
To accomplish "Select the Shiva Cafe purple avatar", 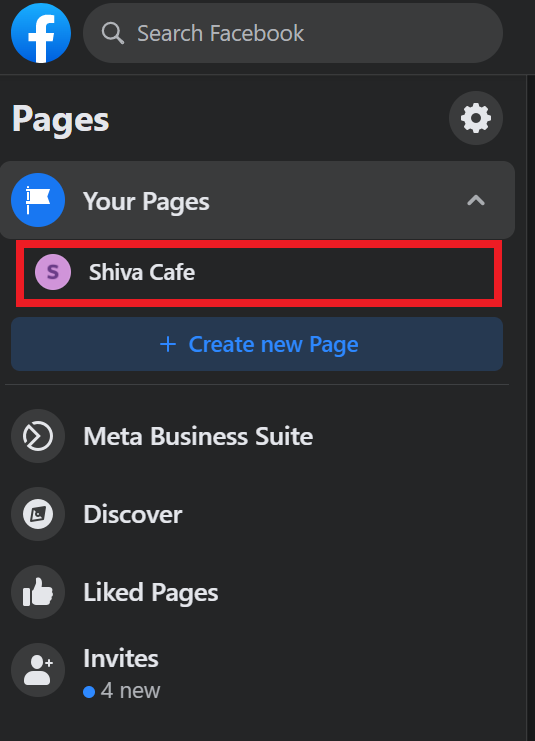I will [x=53, y=272].
